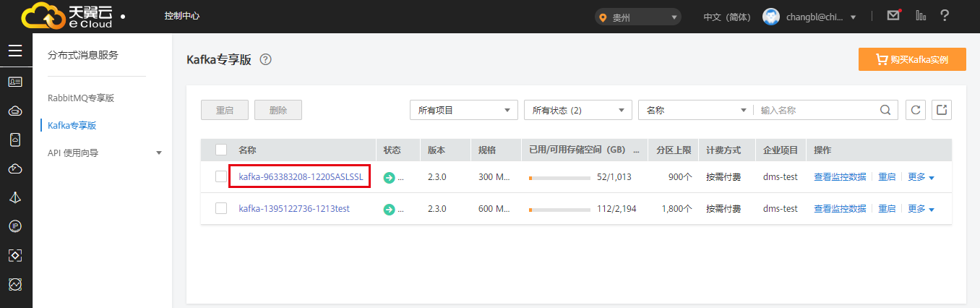Image resolution: width=980 pixels, height=308 pixels.
Task: Open the bar chart icon in header
Action: coord(920,15)
